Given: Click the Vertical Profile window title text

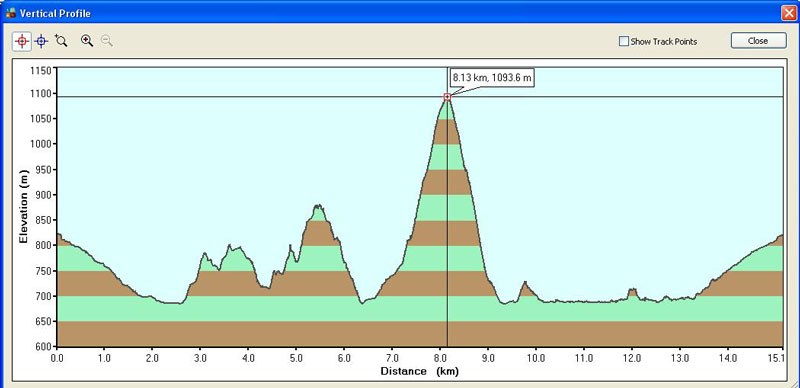Looking at the screenshot, I should point(55,13).
